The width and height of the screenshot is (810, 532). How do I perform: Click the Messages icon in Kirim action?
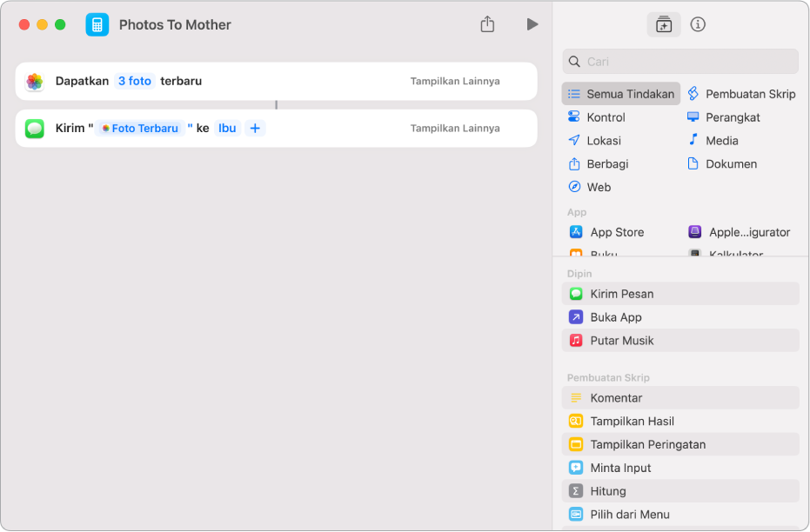click(35, 129)
